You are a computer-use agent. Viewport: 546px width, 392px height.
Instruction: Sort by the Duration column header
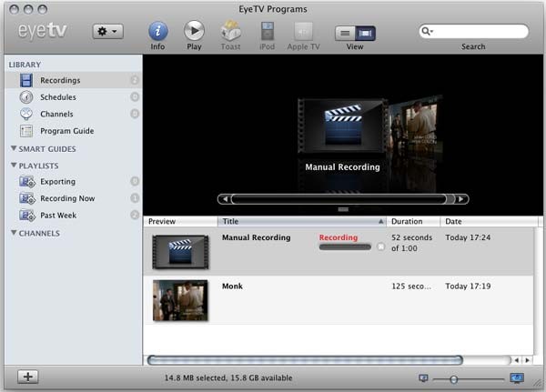[x=413, y=221]
